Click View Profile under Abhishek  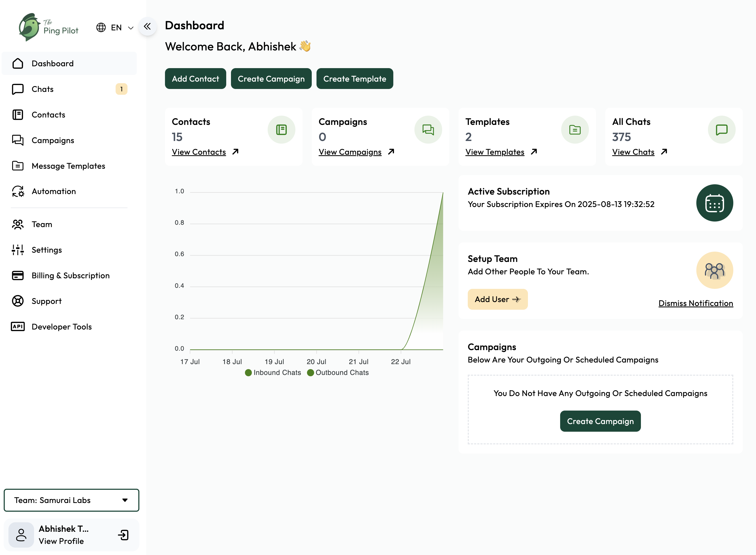pos(61,541)
